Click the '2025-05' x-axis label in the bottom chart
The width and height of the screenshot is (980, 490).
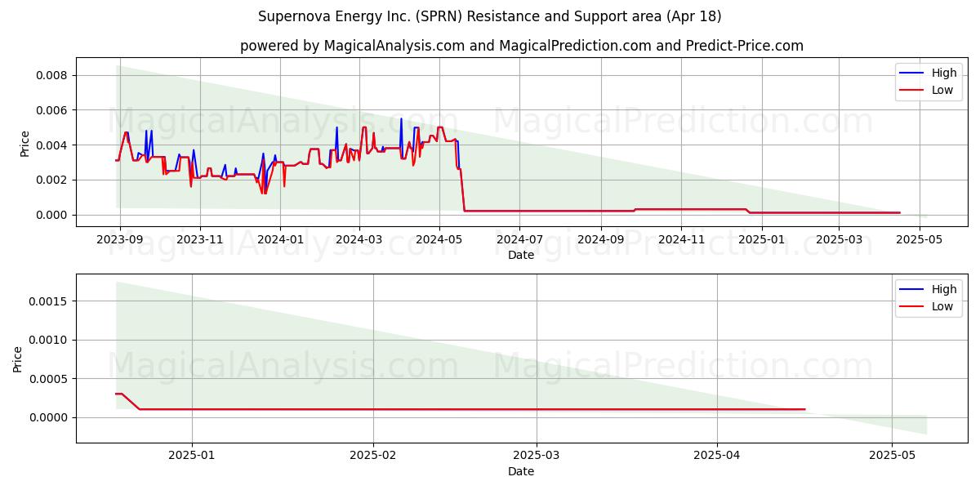point(893,456)
